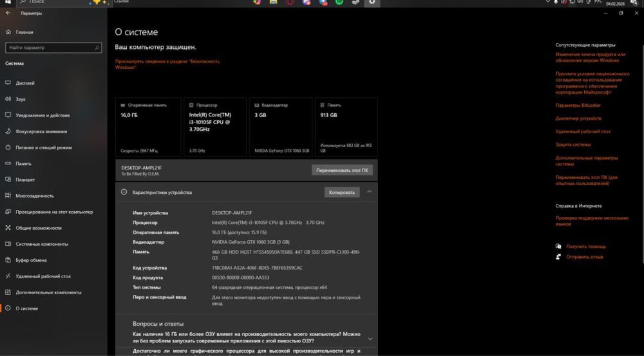Viewport: 644px width, 356px height.
Task: Click the Вопросы и ответы heading
Action: (x=158, y=324)
